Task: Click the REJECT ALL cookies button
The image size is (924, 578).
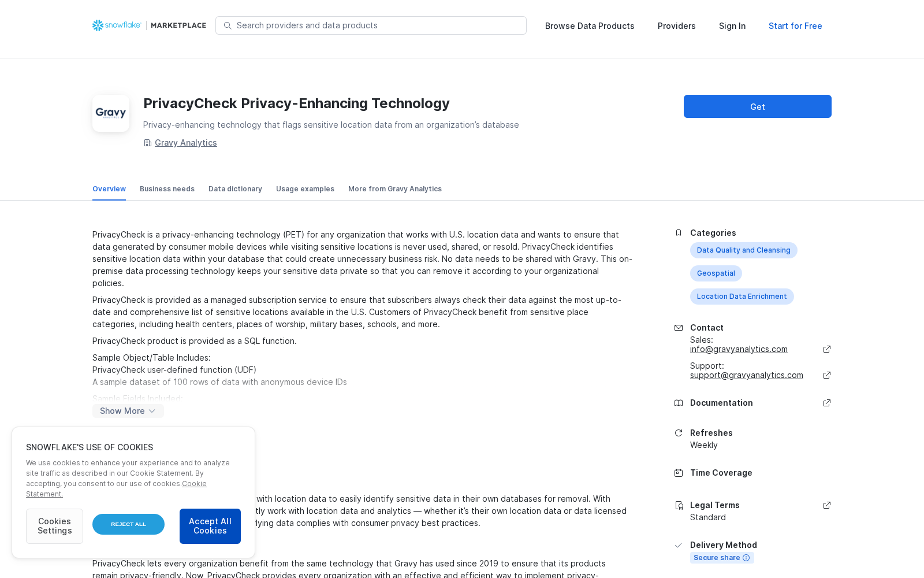Action: click(128, 524)
